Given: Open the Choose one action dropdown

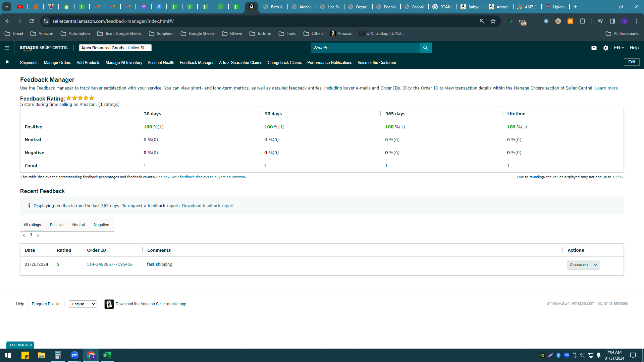Looking at the screenshot, I should [583, 265].
